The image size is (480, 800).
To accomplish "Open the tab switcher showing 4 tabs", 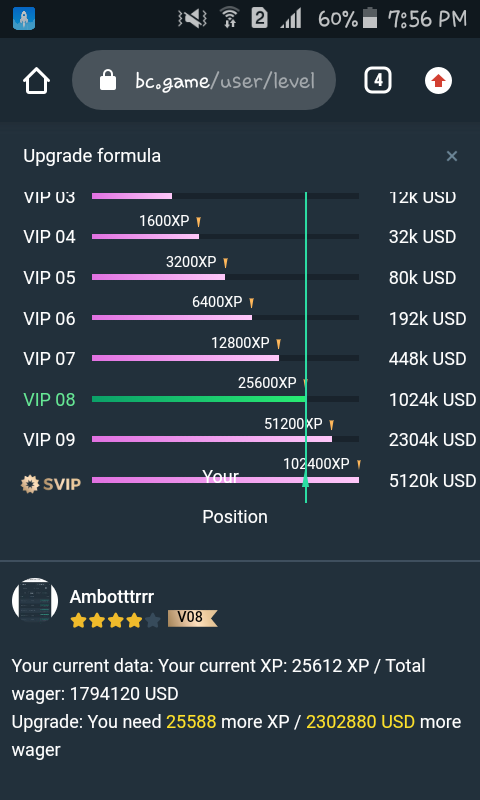I will pos(378,81).
